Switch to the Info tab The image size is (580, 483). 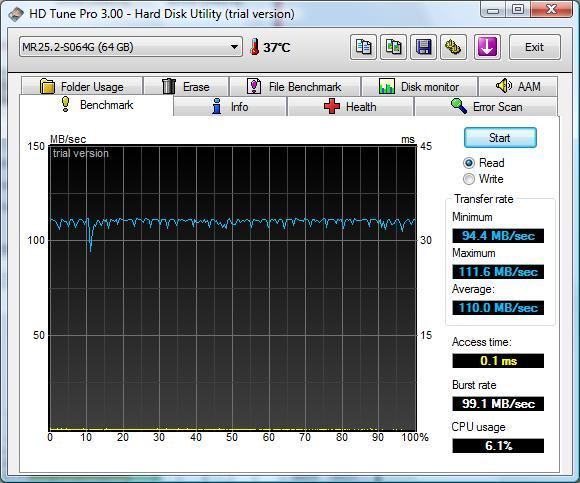coord(230,107)
